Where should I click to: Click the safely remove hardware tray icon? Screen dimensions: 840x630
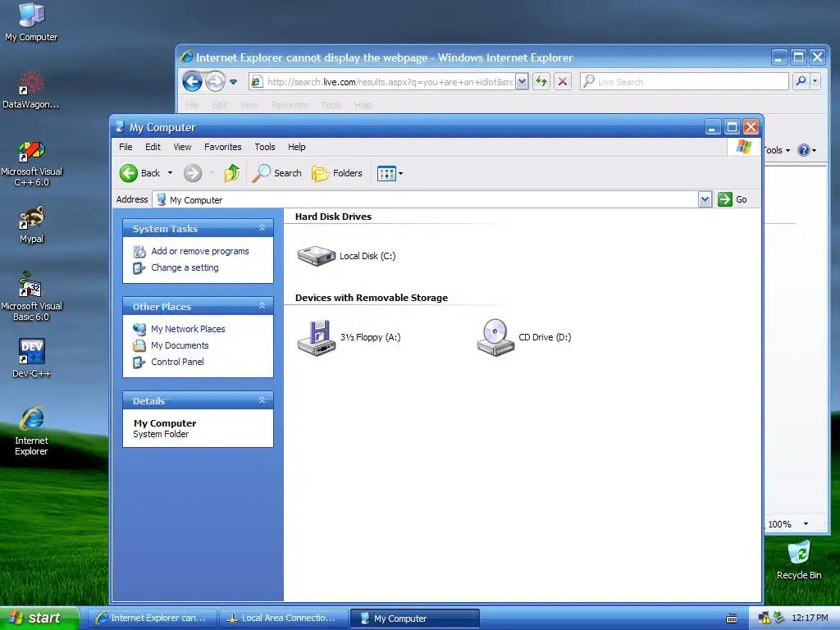[778, 618]
